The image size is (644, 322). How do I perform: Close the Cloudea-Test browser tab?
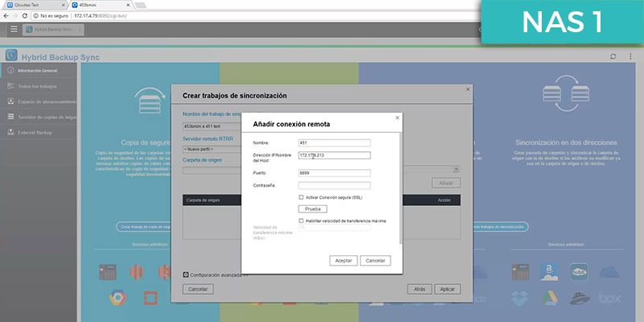64,6
